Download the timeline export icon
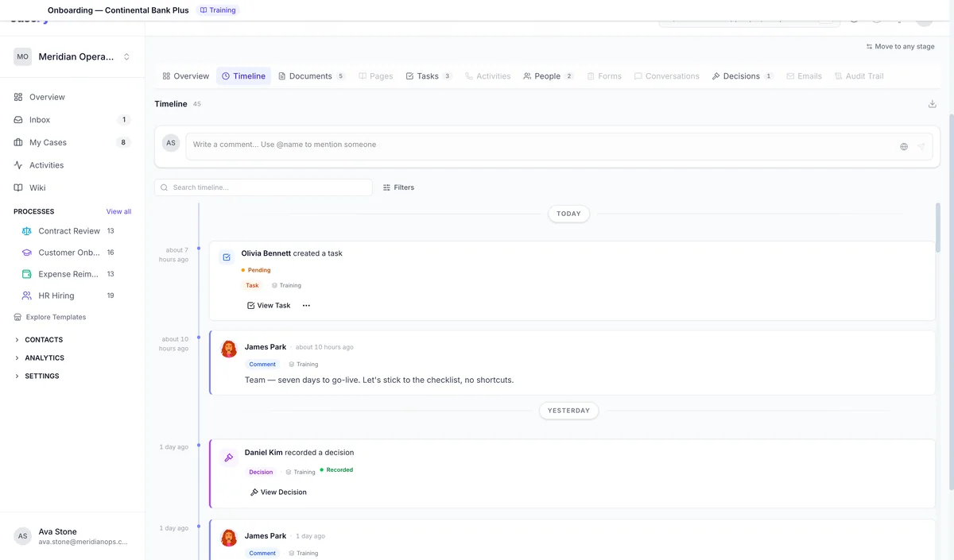954x560 pixels. point(932,104)
